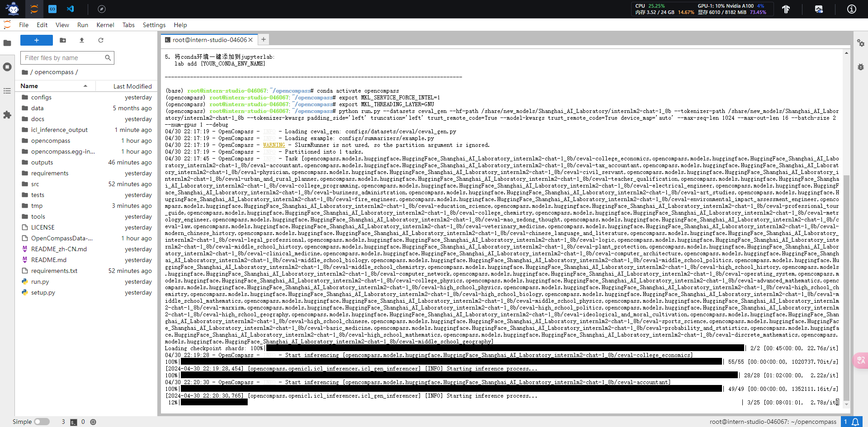The width and height of the screenshot is (868, 427).
Task: Click the CPU and GPU resource monitor
Action: click(x=702, y=9)
